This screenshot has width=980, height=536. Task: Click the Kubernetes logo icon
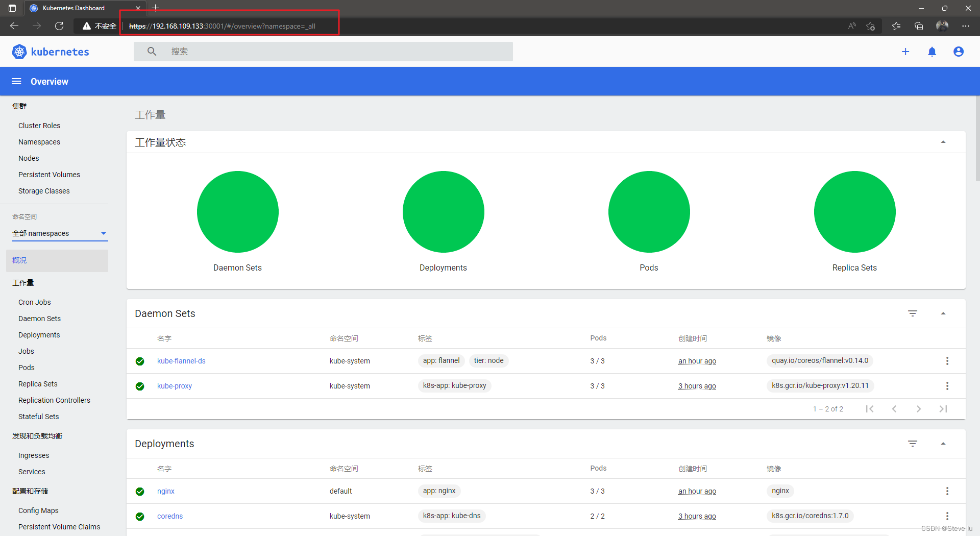click(x=19, y=52)
